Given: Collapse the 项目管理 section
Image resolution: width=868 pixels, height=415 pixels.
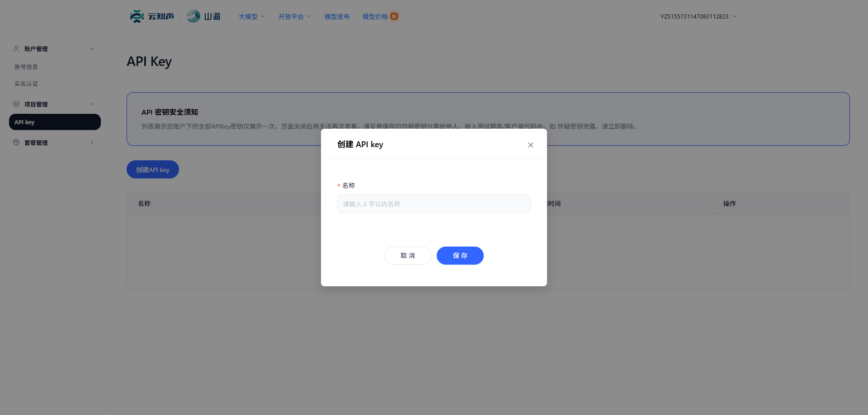Looking at the screenshot, I should point(92,103).
